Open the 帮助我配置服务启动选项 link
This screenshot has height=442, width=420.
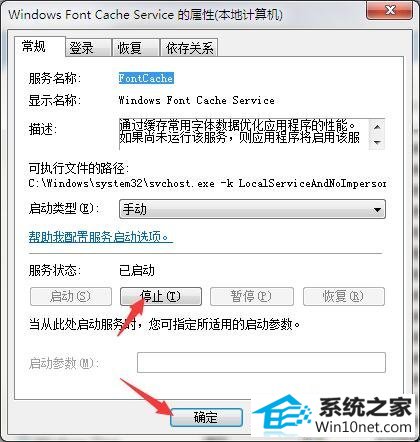pos(101,237)
